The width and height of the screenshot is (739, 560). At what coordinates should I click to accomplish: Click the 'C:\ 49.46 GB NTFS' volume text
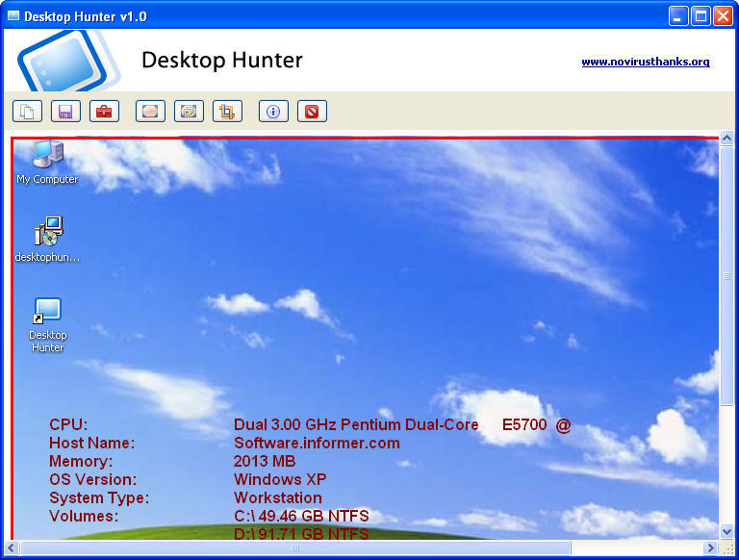coord(301,516)
